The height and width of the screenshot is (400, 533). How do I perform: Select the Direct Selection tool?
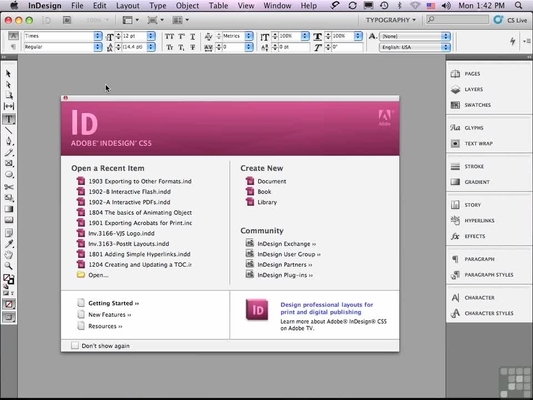coord(8,85)
